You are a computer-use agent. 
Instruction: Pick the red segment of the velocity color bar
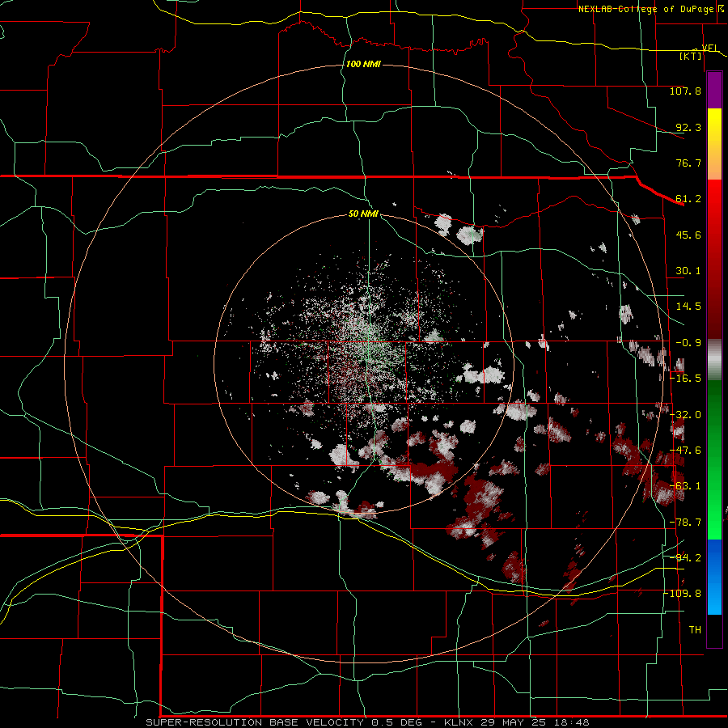click(x=714, y=259)
